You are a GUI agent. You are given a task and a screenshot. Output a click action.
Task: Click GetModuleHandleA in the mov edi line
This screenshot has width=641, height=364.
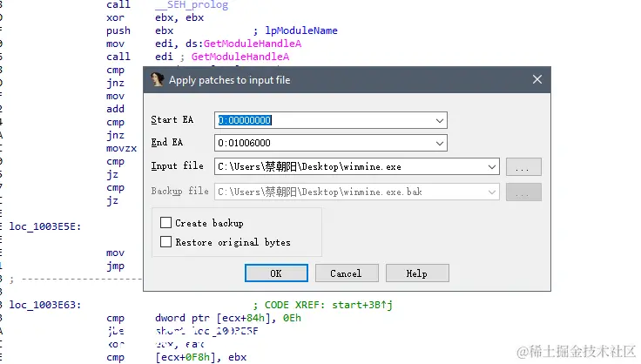point(253,44)
